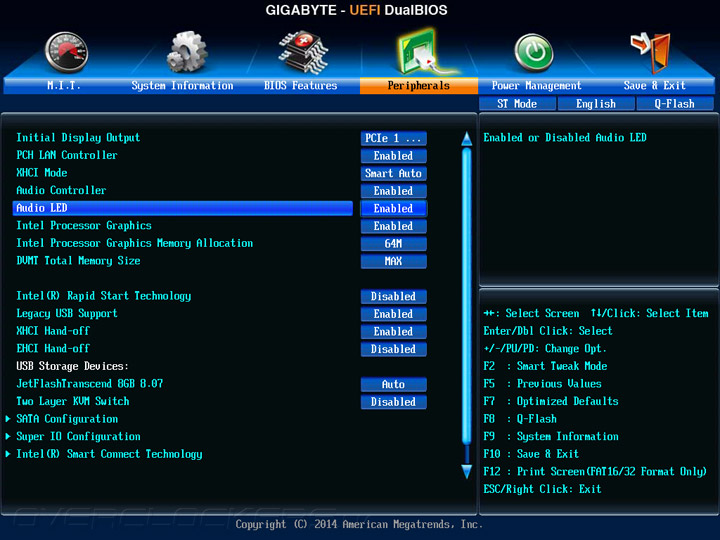720x540 pixels.
Task: Click the F8 Q-Flash help line
Action: coord(520,419)
